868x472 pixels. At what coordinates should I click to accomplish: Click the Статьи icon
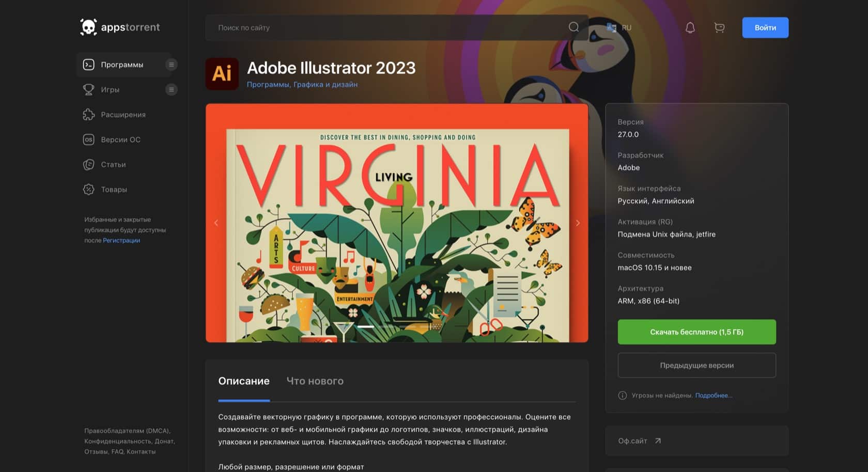[89, 164]
